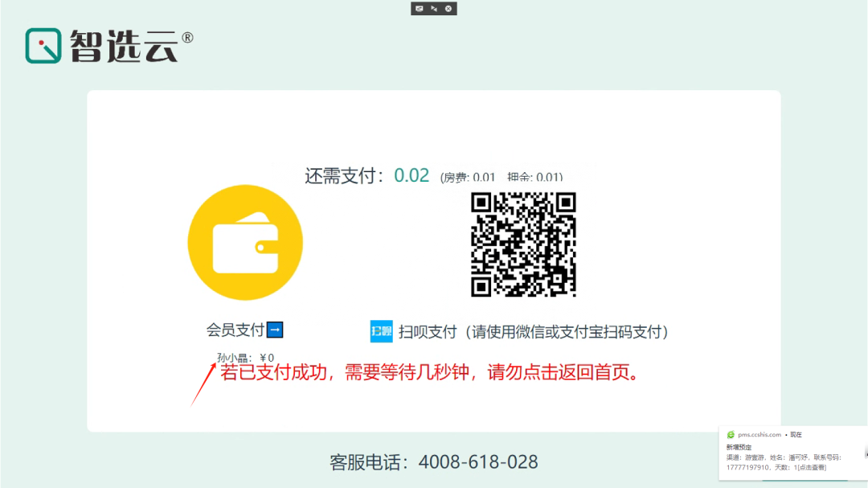The height and width of the screenshot is (488, 868).
Task: Click the 客服电话 4008-618-028 text
Action: [433, 462]
